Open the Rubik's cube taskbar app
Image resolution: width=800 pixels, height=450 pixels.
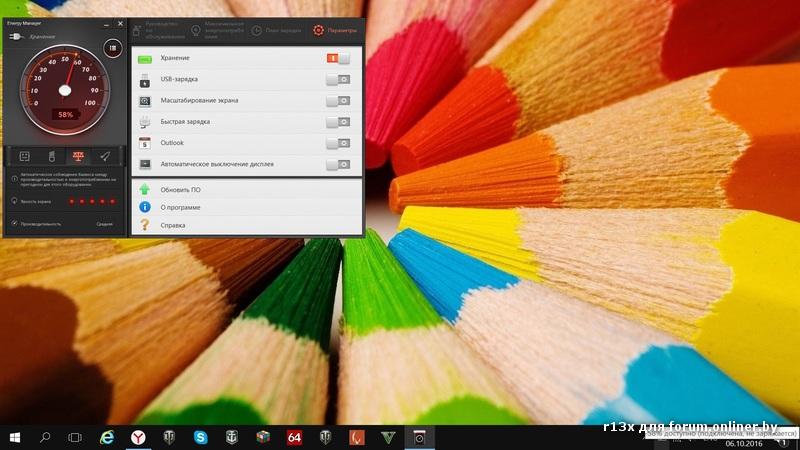click(263, 437)
